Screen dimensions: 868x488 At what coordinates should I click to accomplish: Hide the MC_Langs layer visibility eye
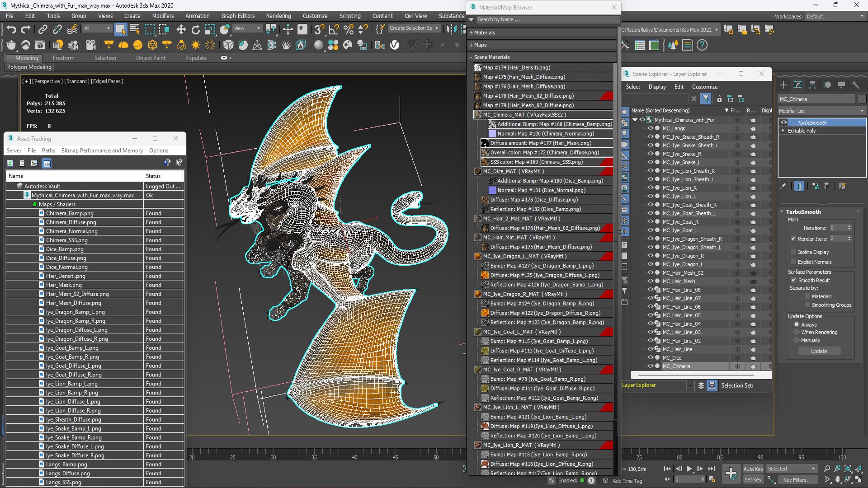[650, 128]
